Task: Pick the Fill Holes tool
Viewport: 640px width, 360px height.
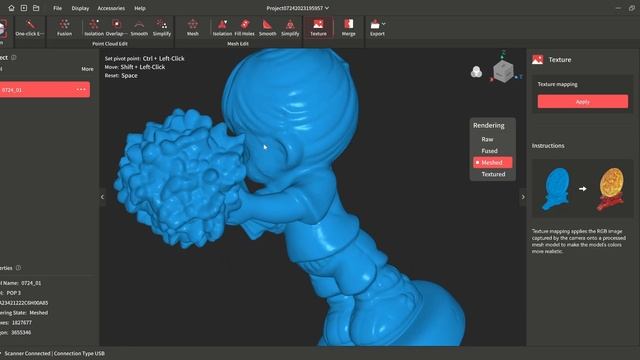Action: pyautogui.click(x=244, y=28)
